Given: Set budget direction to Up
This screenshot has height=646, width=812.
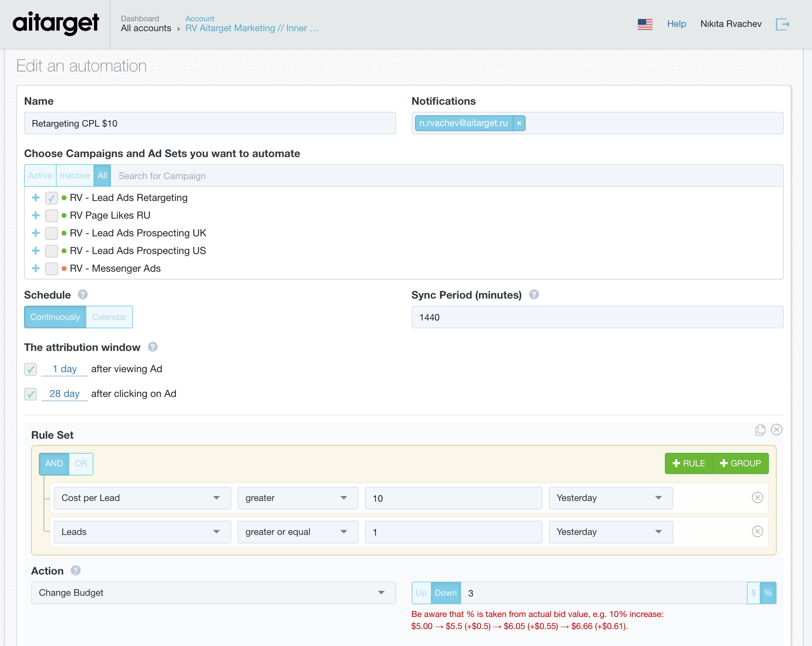Looking at the screenshot, I should pyautogui.click(x=421, y=593).
